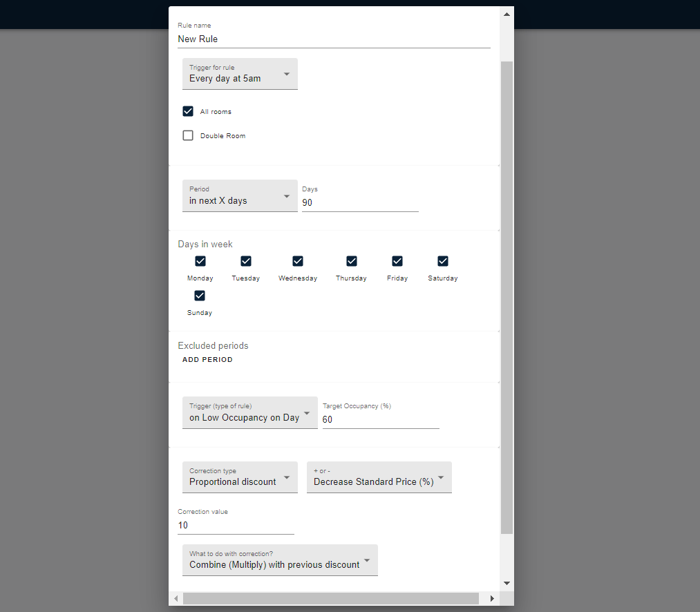Open the "Trigger for rule" dropdown
This screenshot has height=612, width=700.
(x=240, y=74)
